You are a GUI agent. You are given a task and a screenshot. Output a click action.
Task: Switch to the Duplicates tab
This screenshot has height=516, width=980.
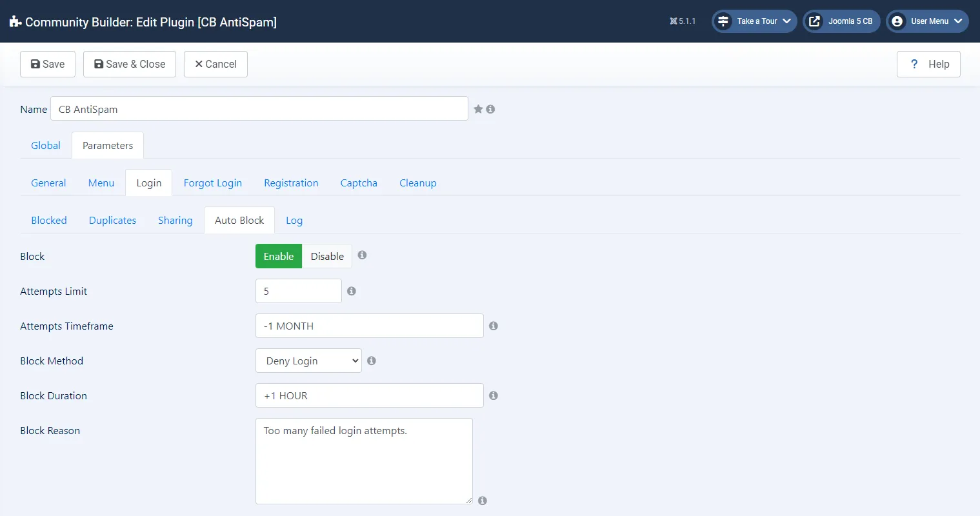tap(113, 220)
